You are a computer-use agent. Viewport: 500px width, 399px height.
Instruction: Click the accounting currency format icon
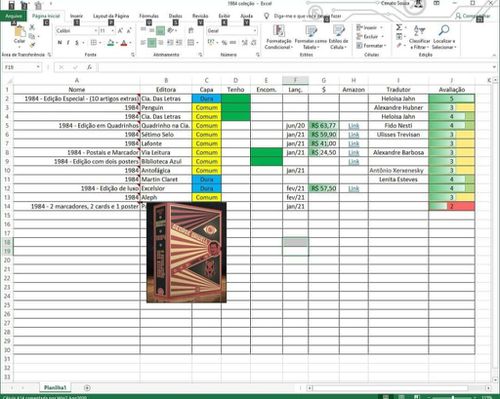(x=211, y=42)
